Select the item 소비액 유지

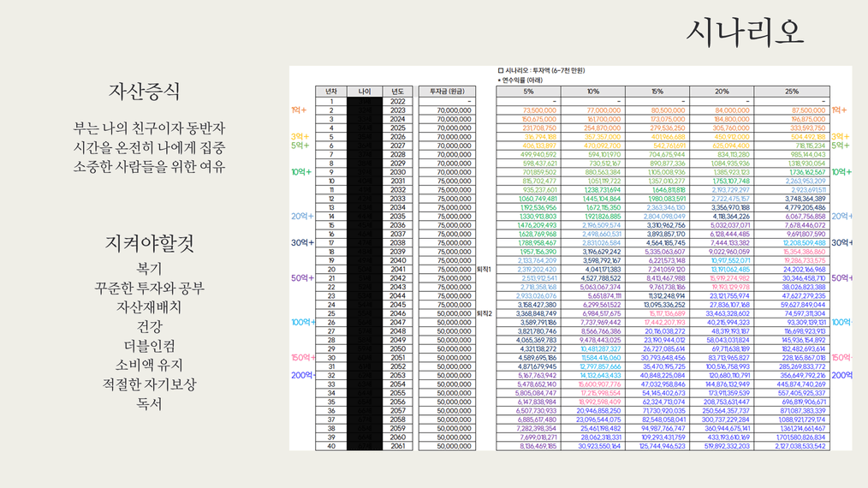150,365
